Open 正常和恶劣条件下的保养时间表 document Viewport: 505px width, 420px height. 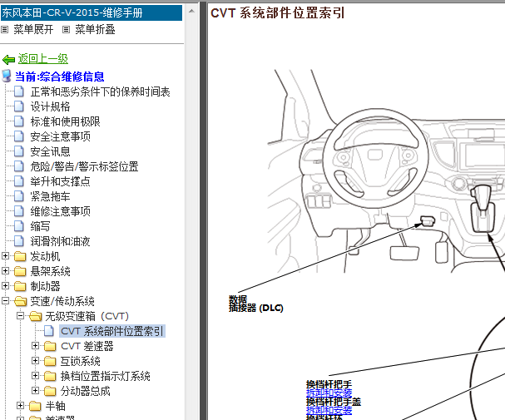click(100, 92)
